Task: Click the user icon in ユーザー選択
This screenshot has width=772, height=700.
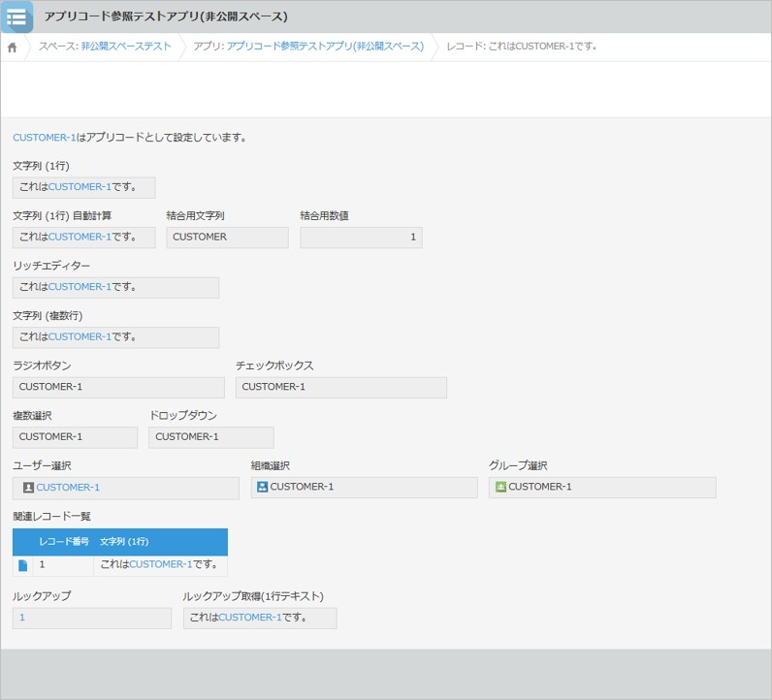Action: (x=28, y=488)
